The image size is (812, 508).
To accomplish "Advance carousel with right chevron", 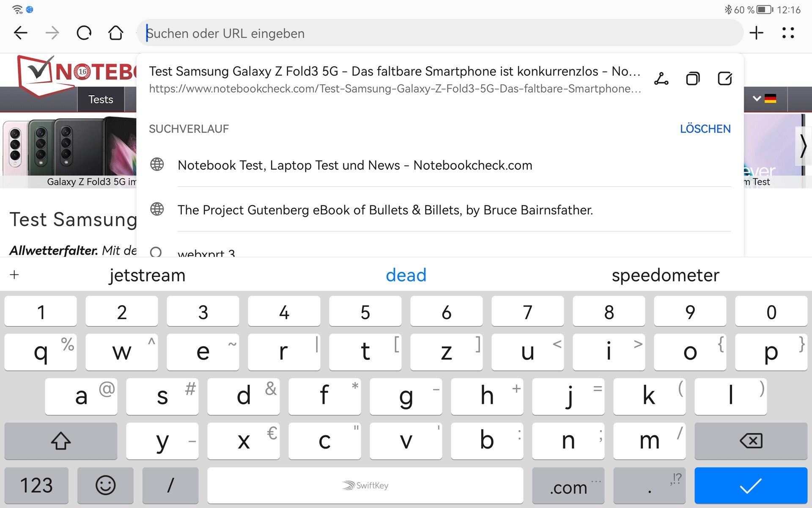I will [x=803, y=146].
